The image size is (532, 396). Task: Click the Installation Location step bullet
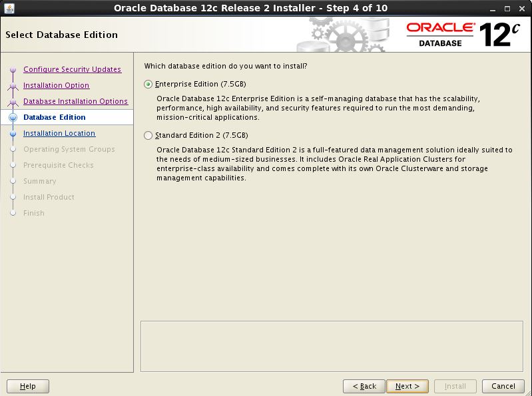pos(13,134)
